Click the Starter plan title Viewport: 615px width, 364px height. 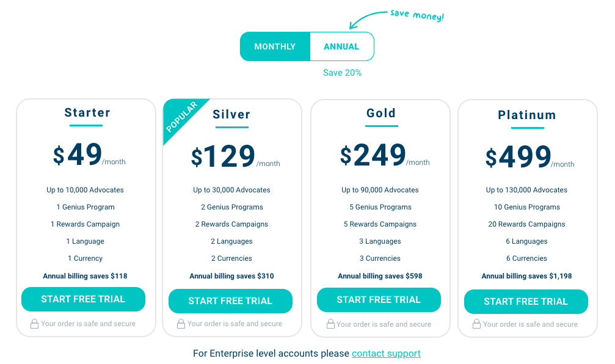87,112
